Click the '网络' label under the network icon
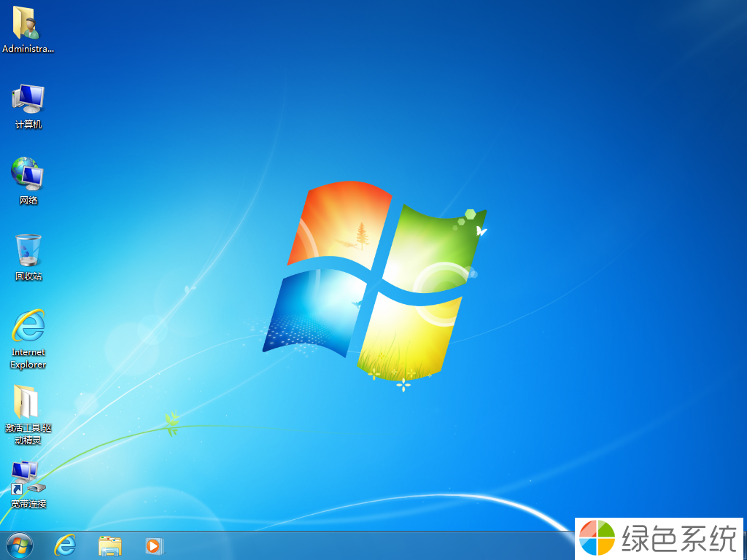Viewport: 747px width, 560px height. pos(28,200)
